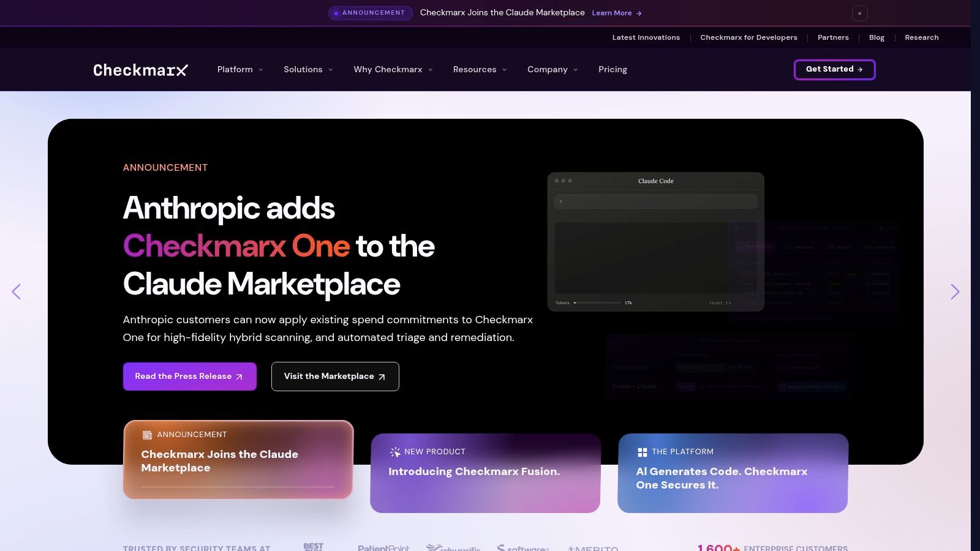This screenshot has height=551, width=980.
Task: Select the Checkmarx Joins the Claude Marketplace card
Action: (238, 459)
